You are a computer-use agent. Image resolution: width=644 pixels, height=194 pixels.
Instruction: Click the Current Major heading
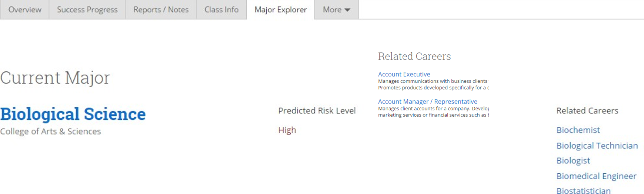click(x=55, y=78)
